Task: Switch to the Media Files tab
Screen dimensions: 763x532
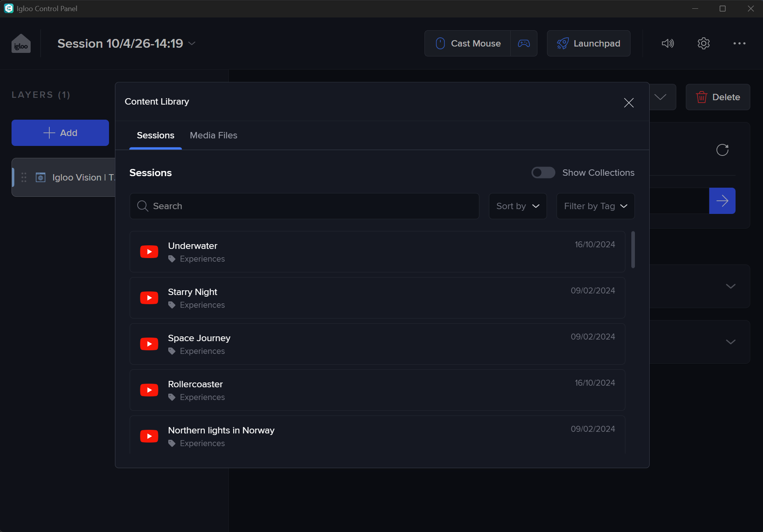Action: pos(213,135)
